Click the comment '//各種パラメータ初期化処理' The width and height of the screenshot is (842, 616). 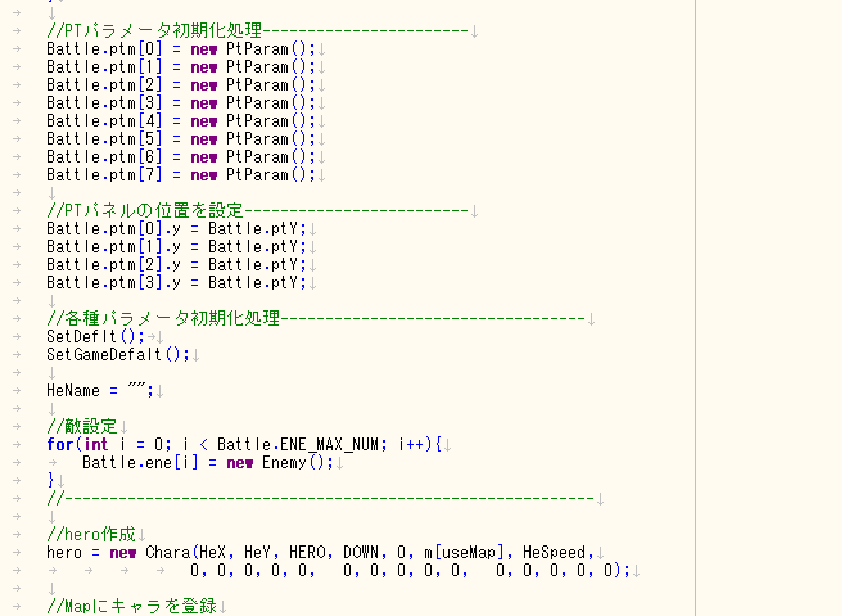pyautogui.click(x=163, y=319)
